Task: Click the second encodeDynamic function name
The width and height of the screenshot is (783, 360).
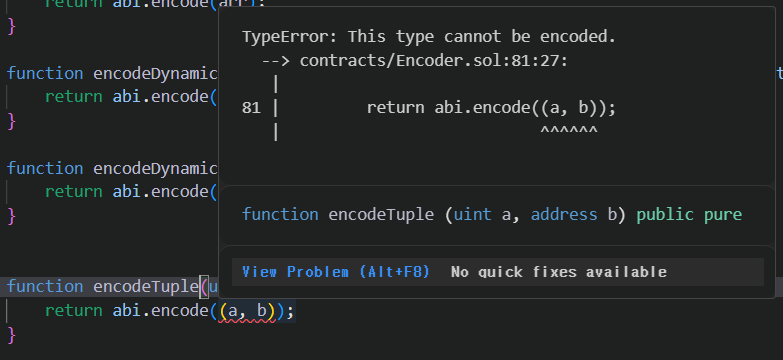Action: pyautogui.click(x=155, y=169)
